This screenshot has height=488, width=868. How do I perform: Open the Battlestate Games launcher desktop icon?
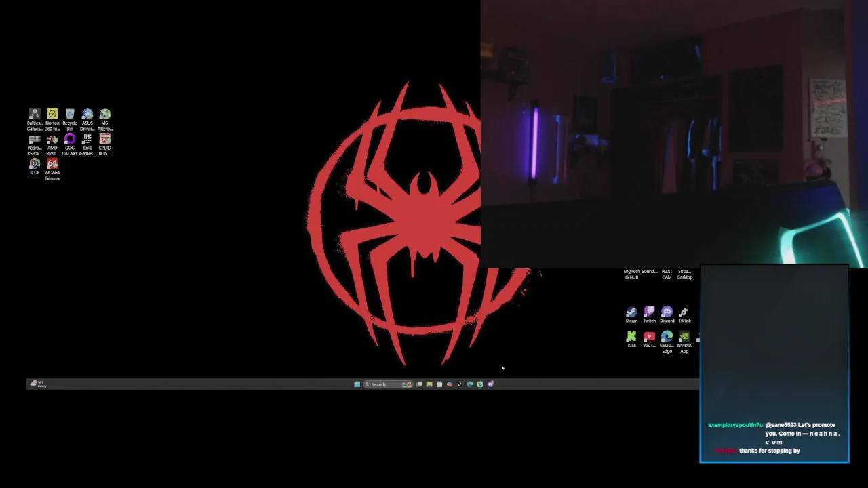35,119
